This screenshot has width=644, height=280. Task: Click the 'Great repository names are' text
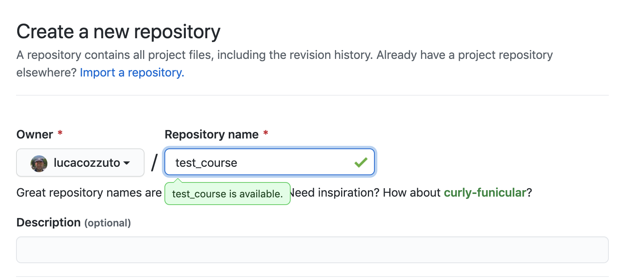[89, 192]
